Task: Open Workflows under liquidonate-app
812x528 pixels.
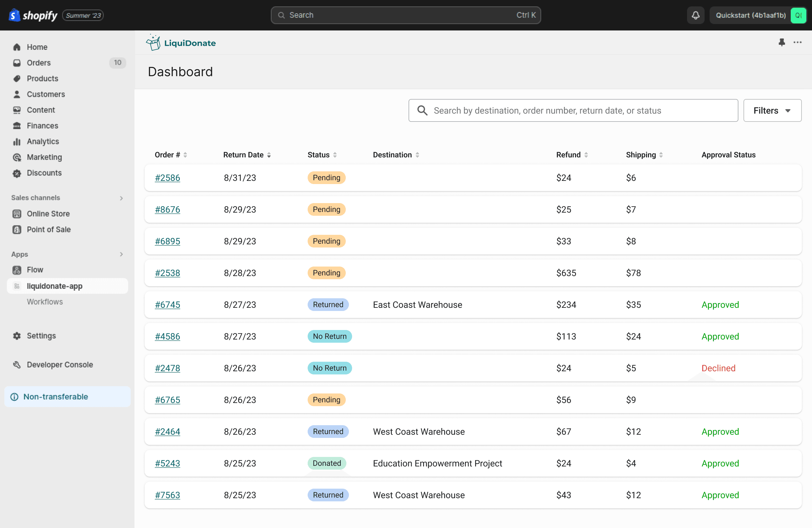Action: click(x=45, y=302)
